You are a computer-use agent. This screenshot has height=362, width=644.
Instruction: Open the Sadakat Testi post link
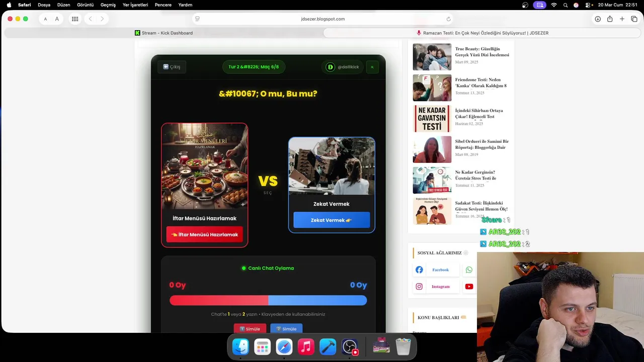pyautogui.click(x=481, y=206)
